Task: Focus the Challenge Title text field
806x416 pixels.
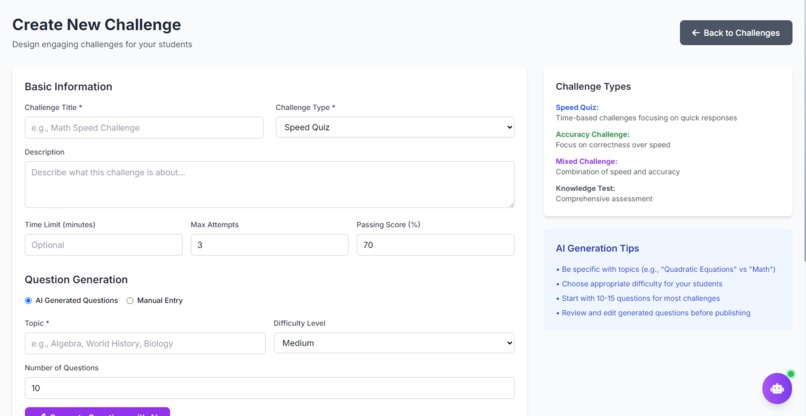Action: coord(144,128)
